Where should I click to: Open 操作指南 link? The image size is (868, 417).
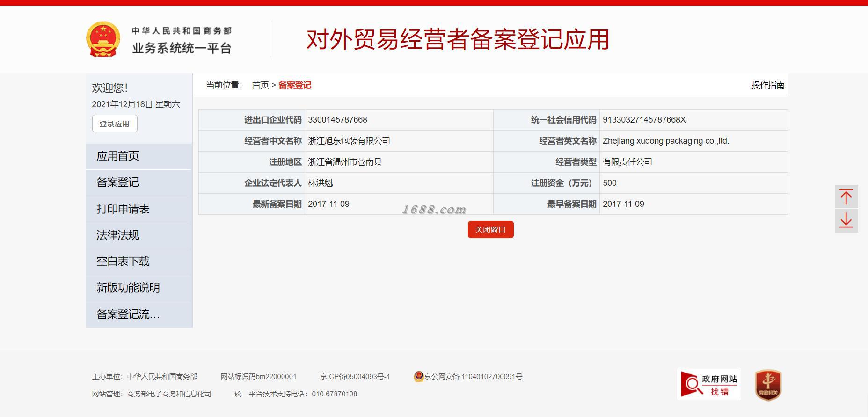tap(768, 85)
